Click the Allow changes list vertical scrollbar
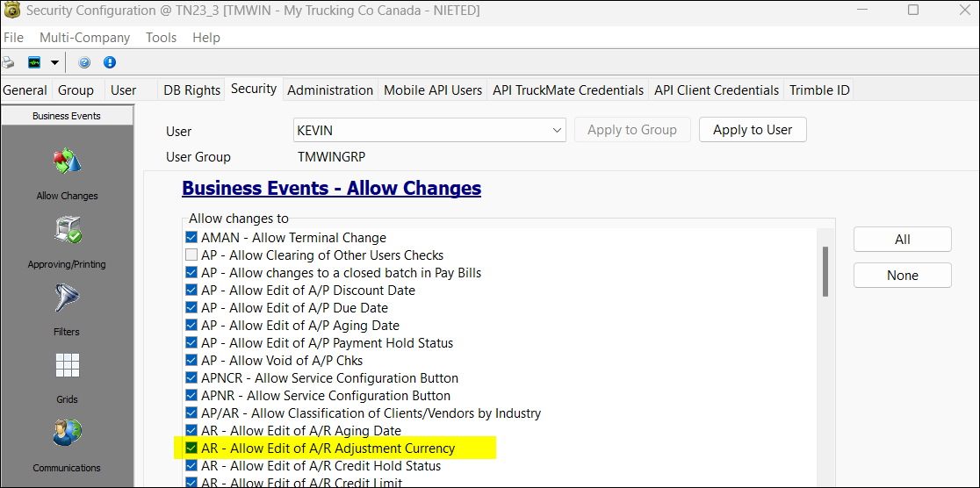 825,271
